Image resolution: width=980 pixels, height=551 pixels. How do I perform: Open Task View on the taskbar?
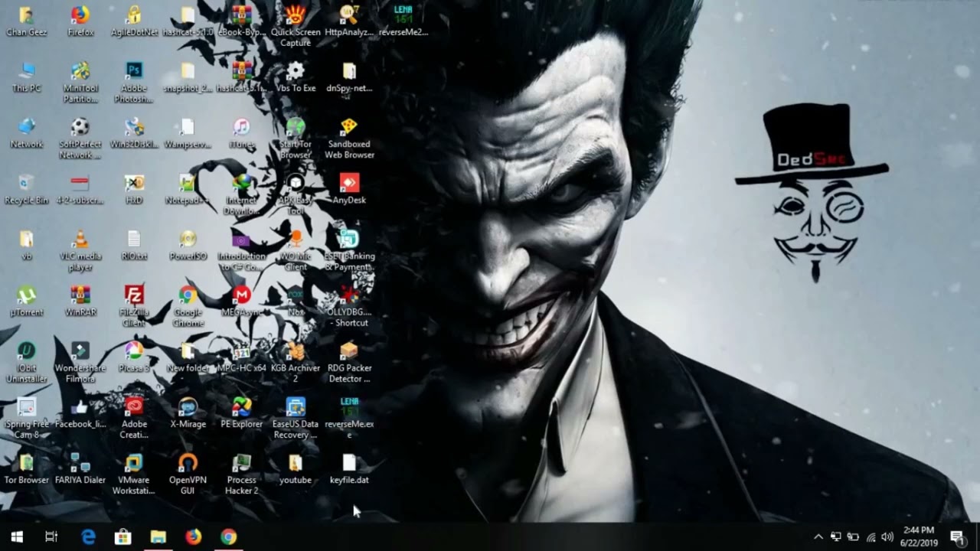point(51,536)
